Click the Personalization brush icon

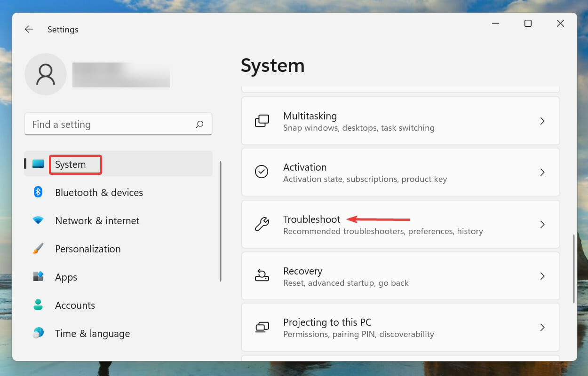pyautogui.click(x=38, y=249)
